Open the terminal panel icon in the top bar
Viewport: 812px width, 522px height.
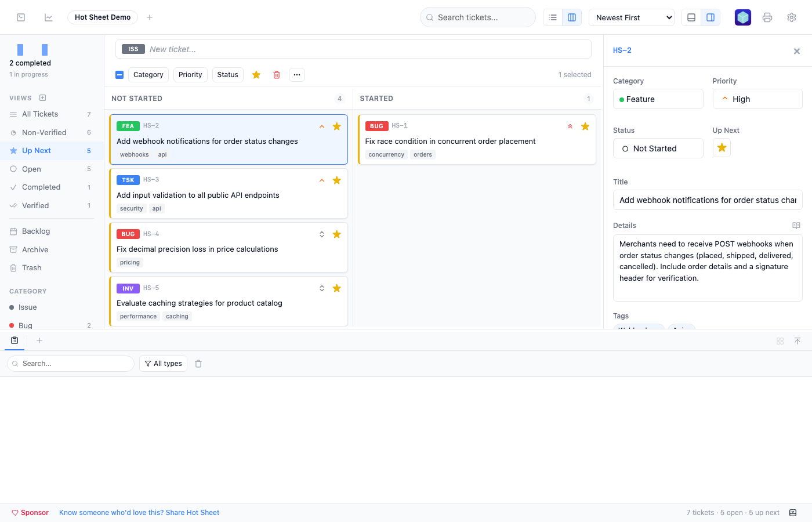pyautogui.click(x=21, y=17)
